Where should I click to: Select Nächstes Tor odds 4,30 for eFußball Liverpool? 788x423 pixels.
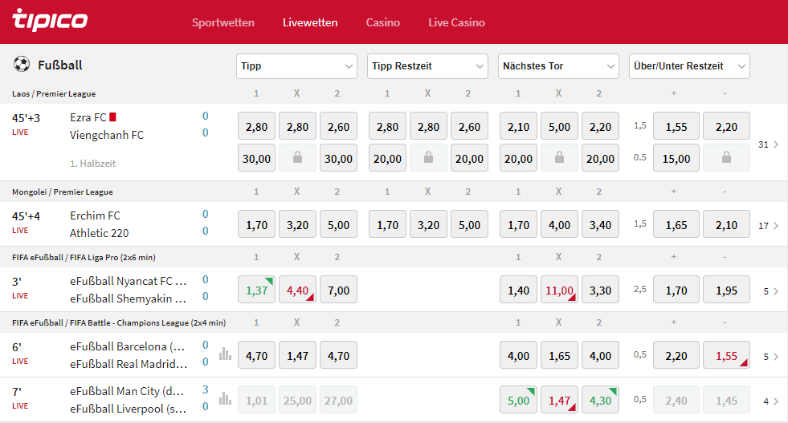point(600,400)
